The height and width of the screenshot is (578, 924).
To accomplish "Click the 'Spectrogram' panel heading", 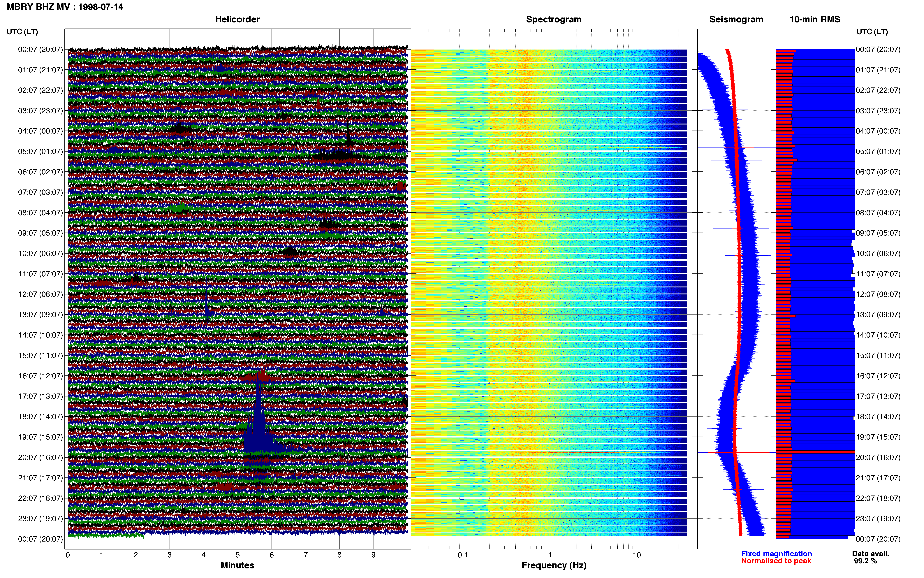I will (554, 20).
